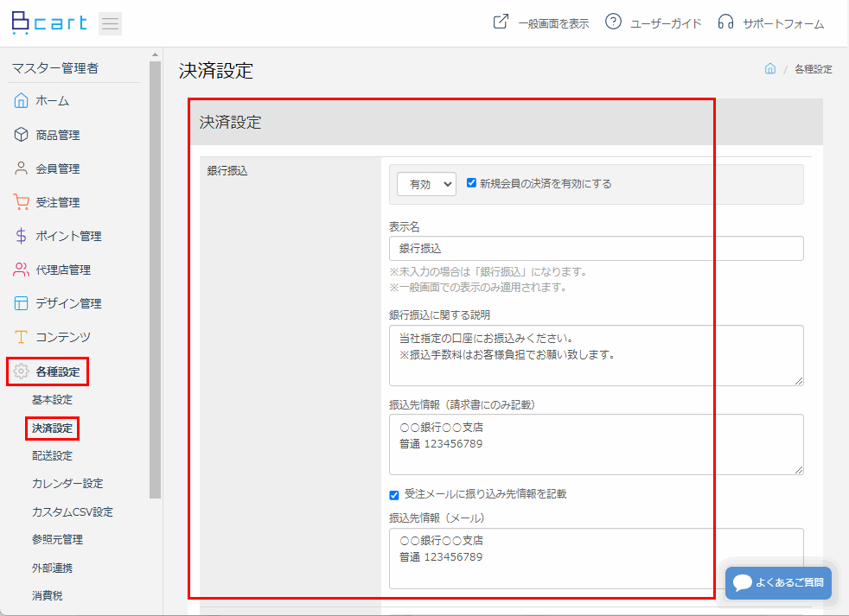
Task: Collapse the 各種設定 menu section
Action: point(57,372)
